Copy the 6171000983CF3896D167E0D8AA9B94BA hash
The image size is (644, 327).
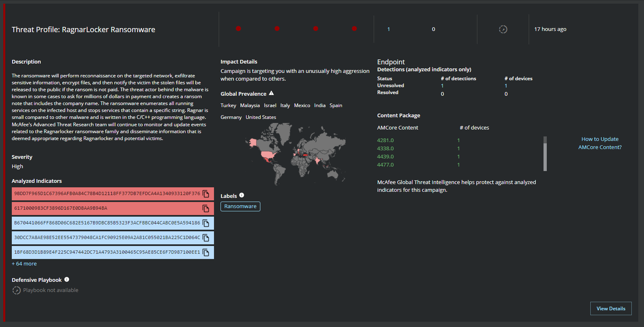pos(206,208)
